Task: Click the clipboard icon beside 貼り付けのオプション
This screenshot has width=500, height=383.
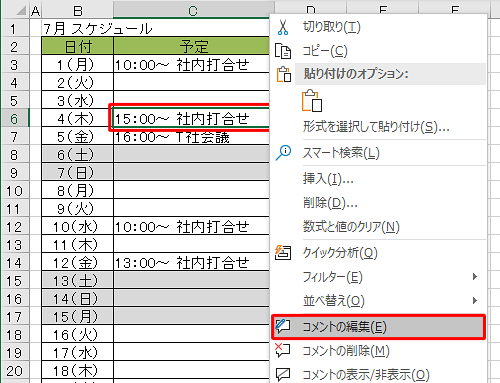Action: pyautogui.click(x=284, y=74)
